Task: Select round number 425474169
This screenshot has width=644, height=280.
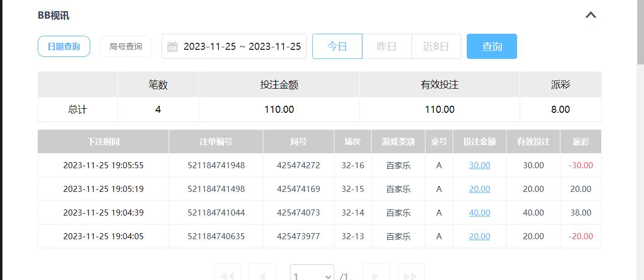Action: tap(299, 189)
